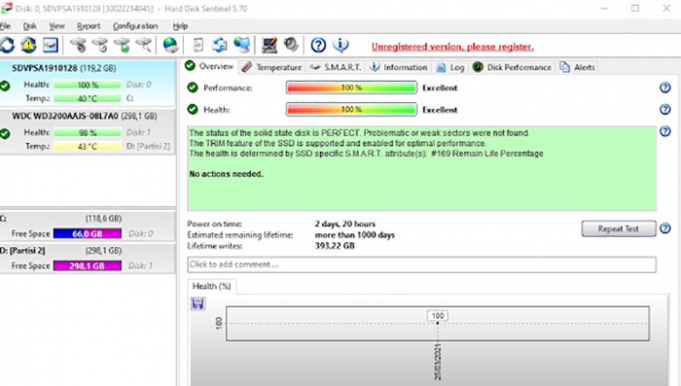
Task: Click the speaker sound toolbar icon
Action: [x=291, y=44]
